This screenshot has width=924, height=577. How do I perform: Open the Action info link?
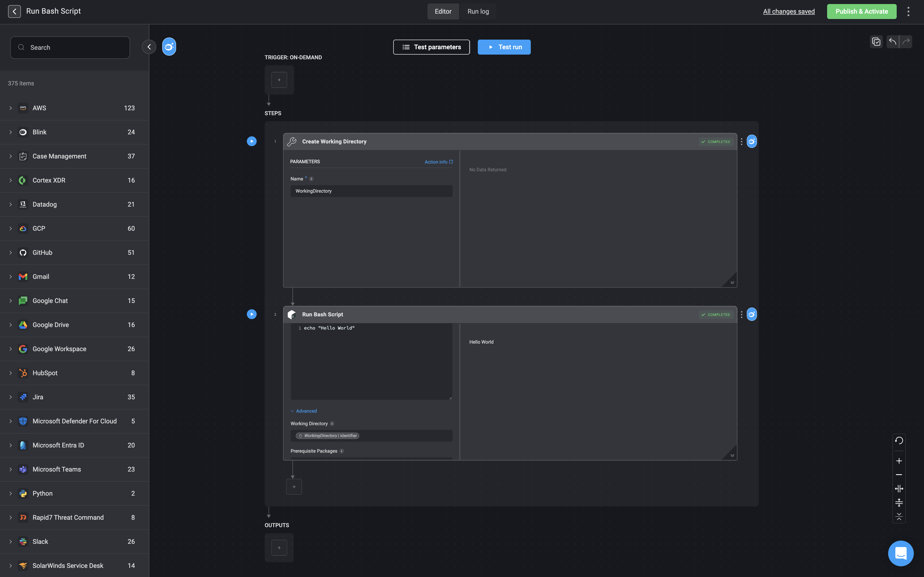(x=438, y=162)
